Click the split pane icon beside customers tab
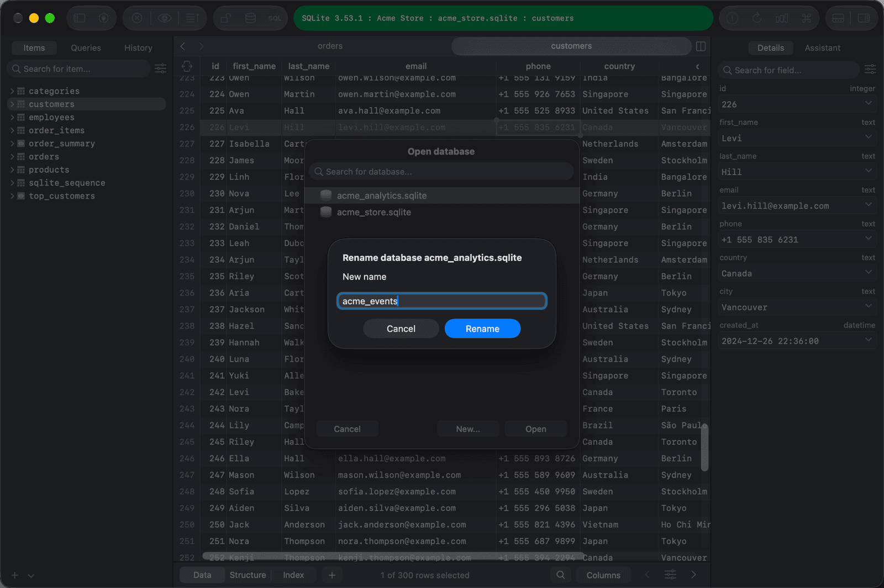 (x=701, y=46)
